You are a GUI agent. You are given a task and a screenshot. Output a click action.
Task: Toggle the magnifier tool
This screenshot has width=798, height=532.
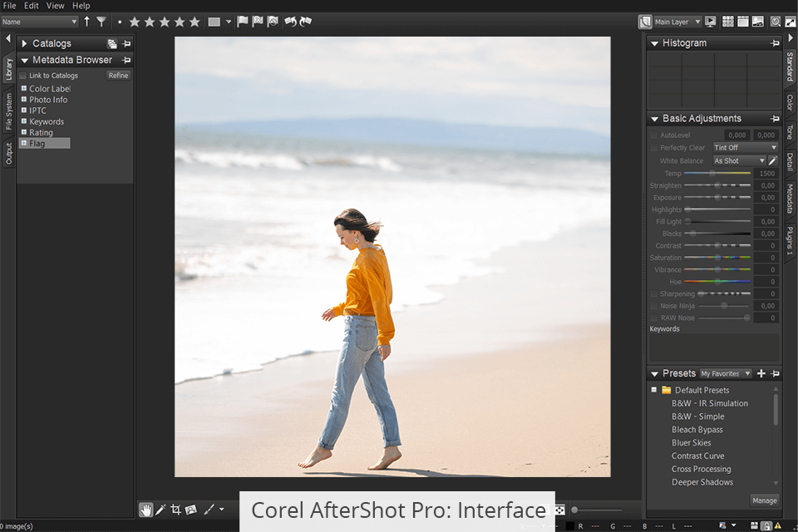776,22
